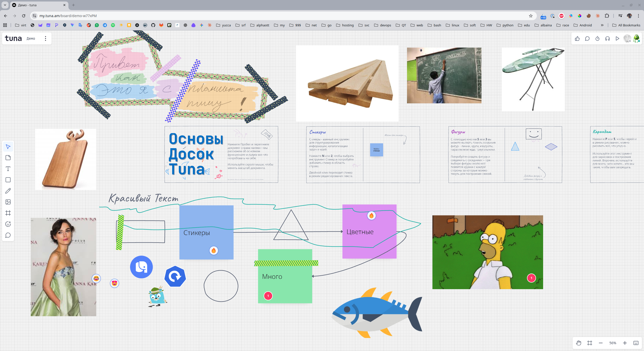This screenshot has width=644, height=351.
Task: Select the Frame tool in sidebar
Action: (x=8, y=213)
